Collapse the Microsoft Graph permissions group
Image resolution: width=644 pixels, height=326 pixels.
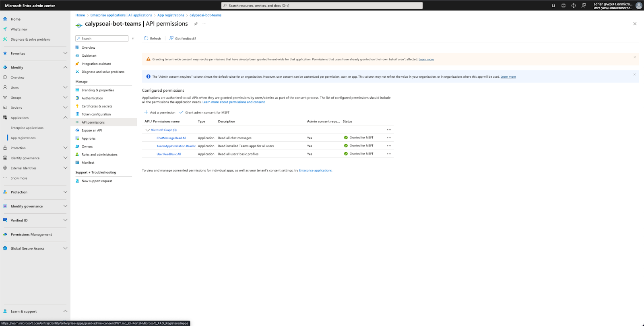coord(147,130)
